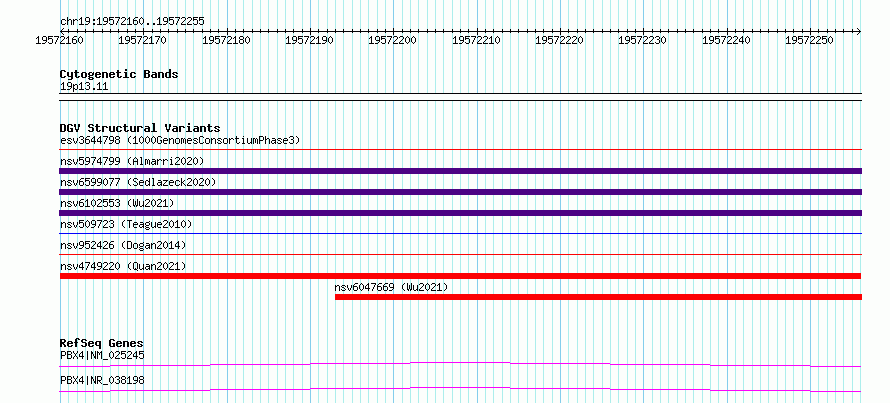This screenshot has height=403, width=890.
Task: Open variant nsv6047669 (Wu2021) label
Action: click(391, 287)
